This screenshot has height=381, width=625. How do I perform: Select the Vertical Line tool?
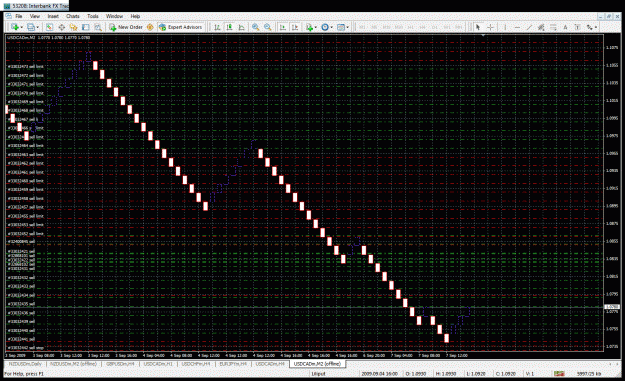tap(505, 27)
